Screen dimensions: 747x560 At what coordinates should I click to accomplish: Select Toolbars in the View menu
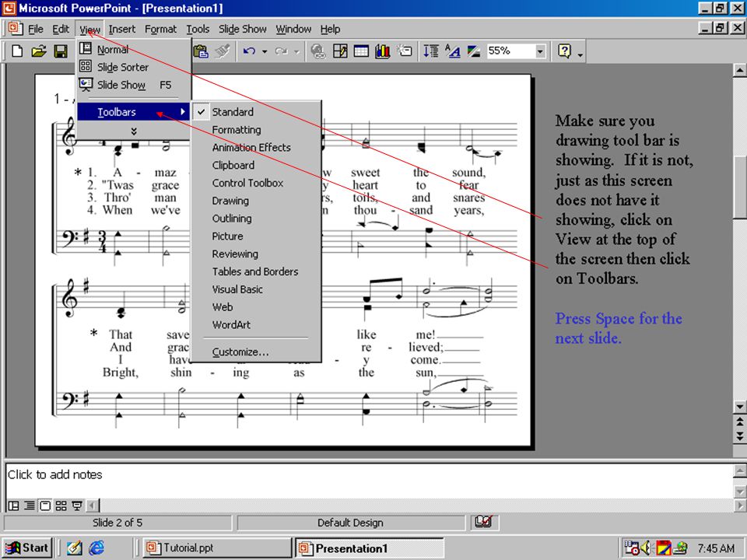click(134, 112)
